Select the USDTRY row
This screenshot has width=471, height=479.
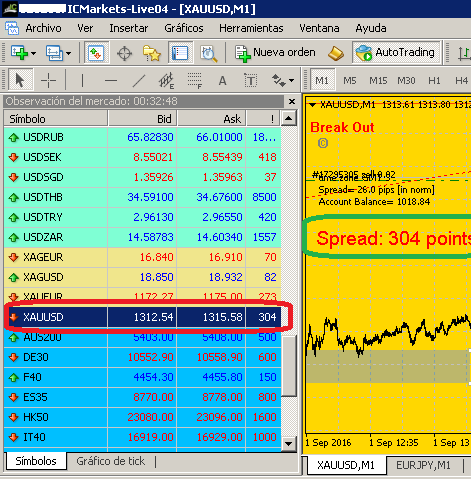pos(142,217)
